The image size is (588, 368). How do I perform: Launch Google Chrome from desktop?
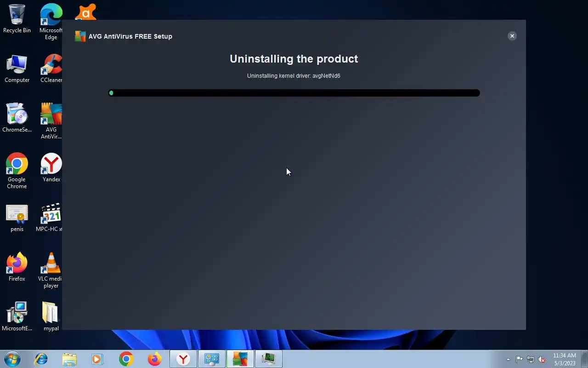coord(17,171)
